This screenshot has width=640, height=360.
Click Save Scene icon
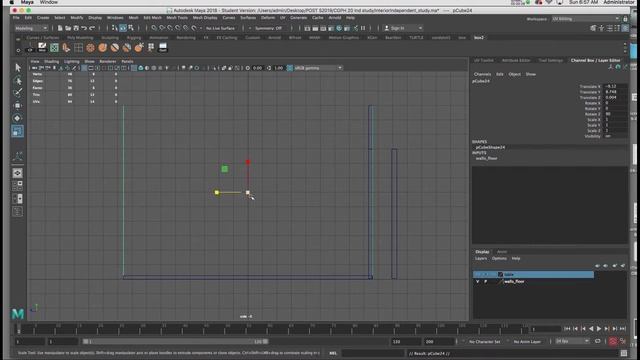[76, 28]
